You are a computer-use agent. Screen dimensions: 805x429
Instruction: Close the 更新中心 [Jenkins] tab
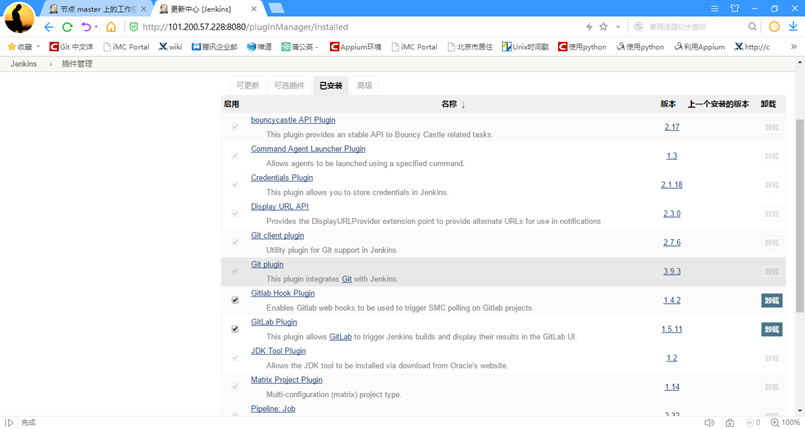pyautogui.click(x=254, y=9)
